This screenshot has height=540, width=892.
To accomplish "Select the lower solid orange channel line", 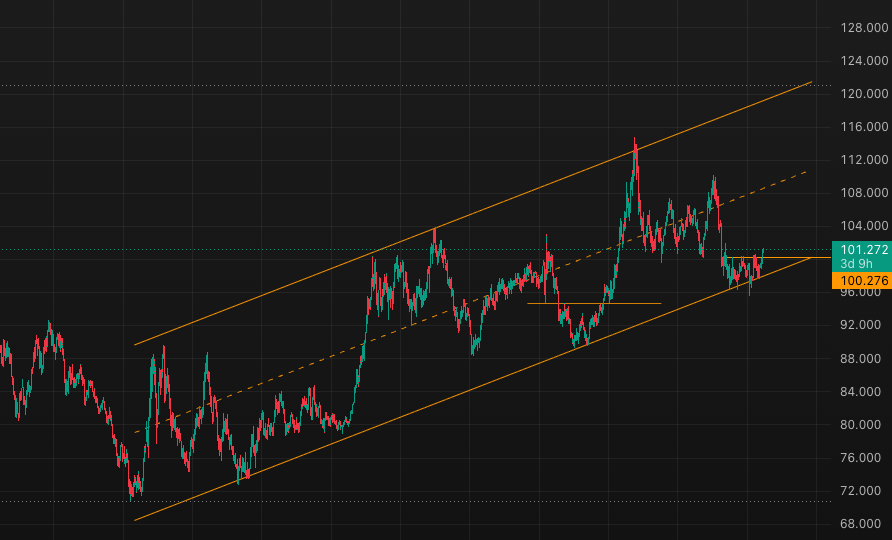I will (473, 389).
